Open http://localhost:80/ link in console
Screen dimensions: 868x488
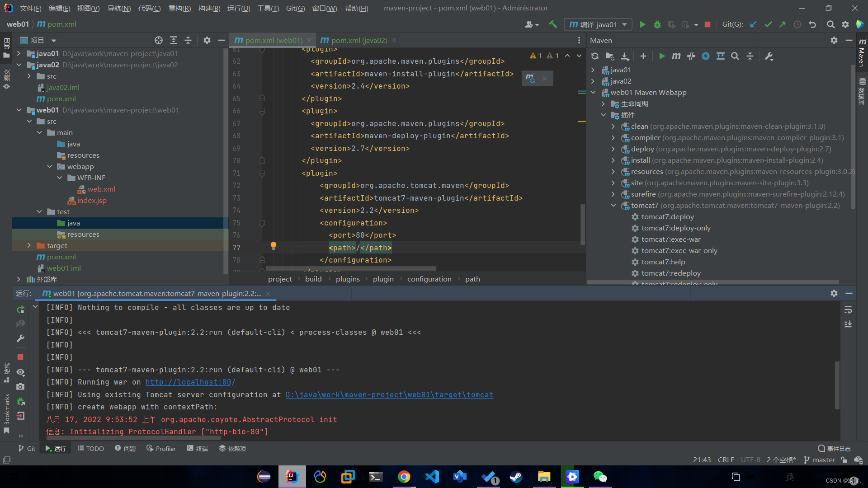(x=190, y=382)
